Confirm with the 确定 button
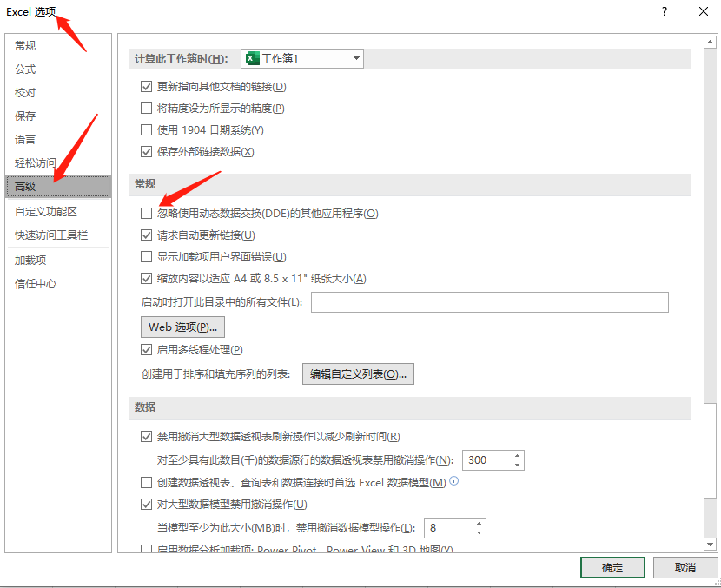The width and height of the screenshot is (721, 588). (612, 568)
